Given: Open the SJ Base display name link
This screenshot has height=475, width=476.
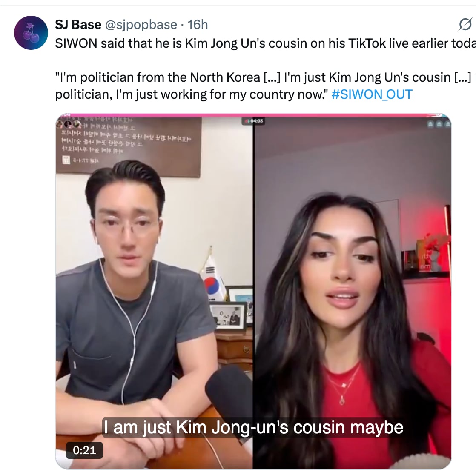Looking at the screenshot, I should point(78,25).
